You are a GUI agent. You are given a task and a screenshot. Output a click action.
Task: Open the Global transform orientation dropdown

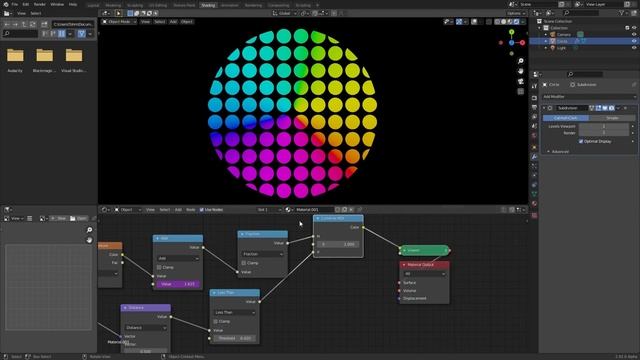284,13
